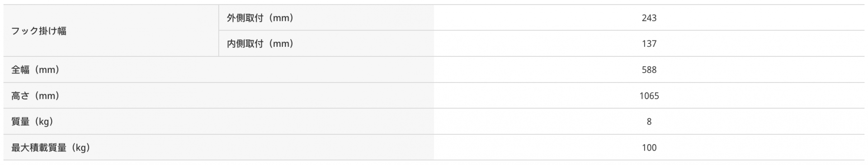Click the max load value 100
This screenshot has height=165, width=868.
click(x=649, y=147)
